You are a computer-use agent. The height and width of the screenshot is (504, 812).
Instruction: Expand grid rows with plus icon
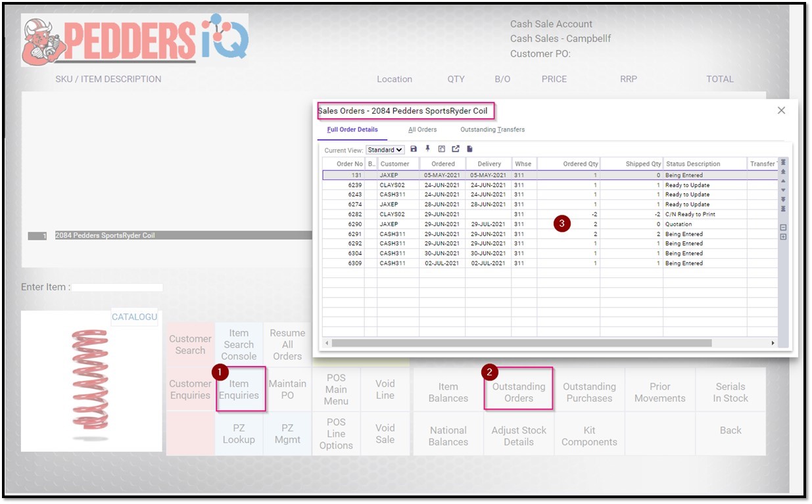782,237
